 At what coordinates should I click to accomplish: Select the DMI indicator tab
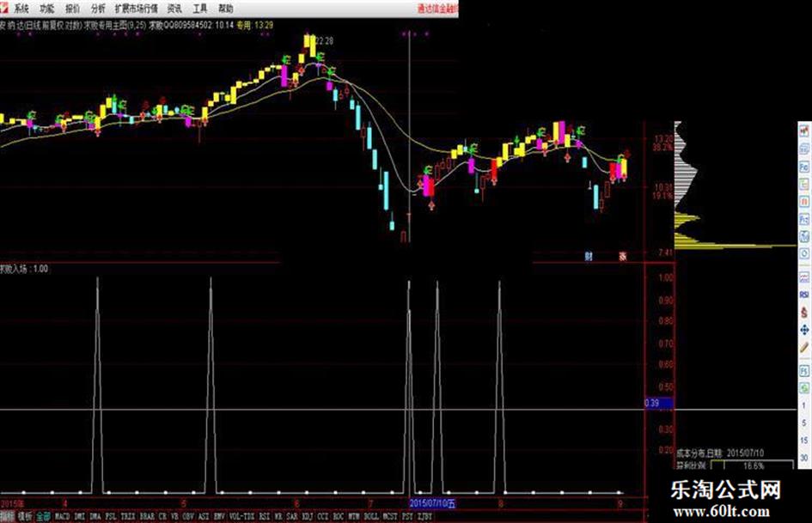80,516
